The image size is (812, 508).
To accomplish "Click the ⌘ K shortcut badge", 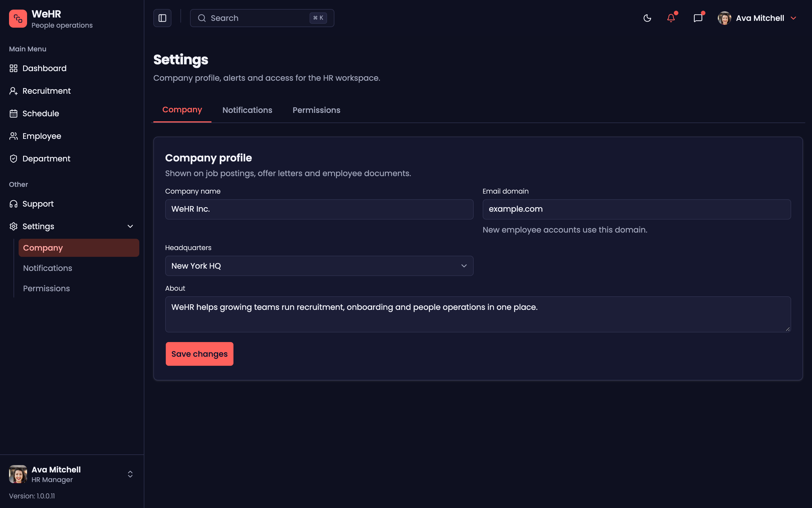I will [318, 18].
